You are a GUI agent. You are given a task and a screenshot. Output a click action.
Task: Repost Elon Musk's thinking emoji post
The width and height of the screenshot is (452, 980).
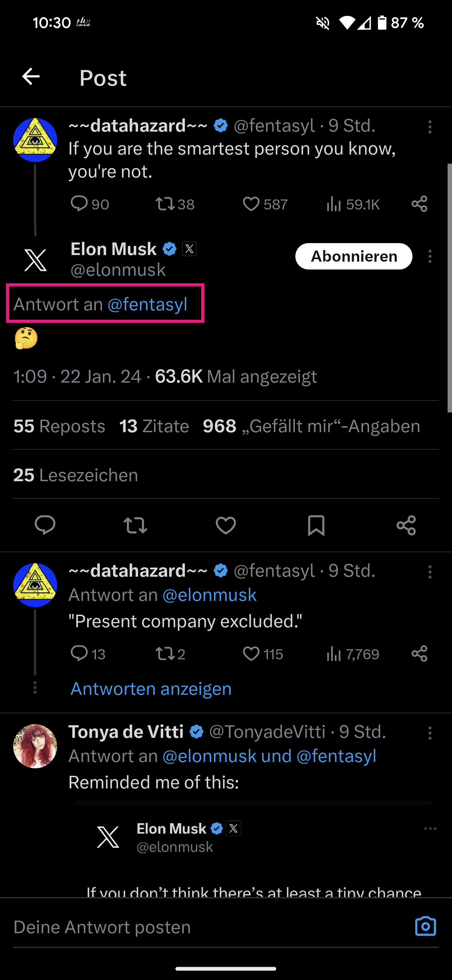(135, 525)
